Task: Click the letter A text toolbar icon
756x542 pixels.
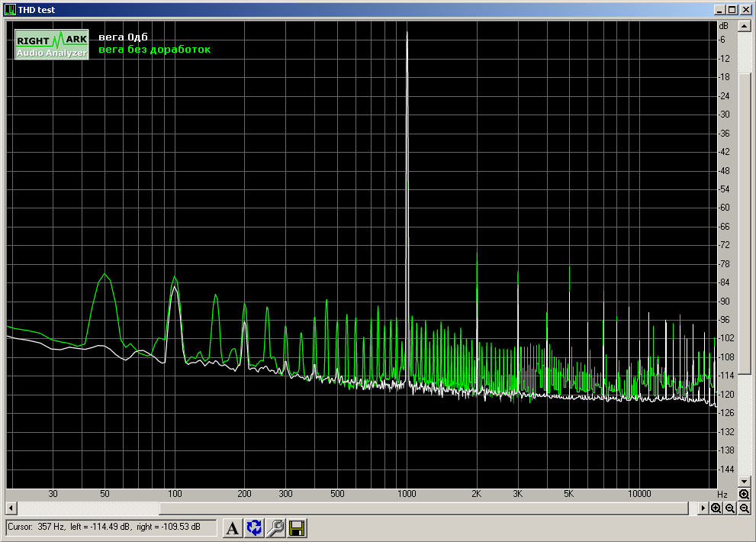Action: [233, 528]
